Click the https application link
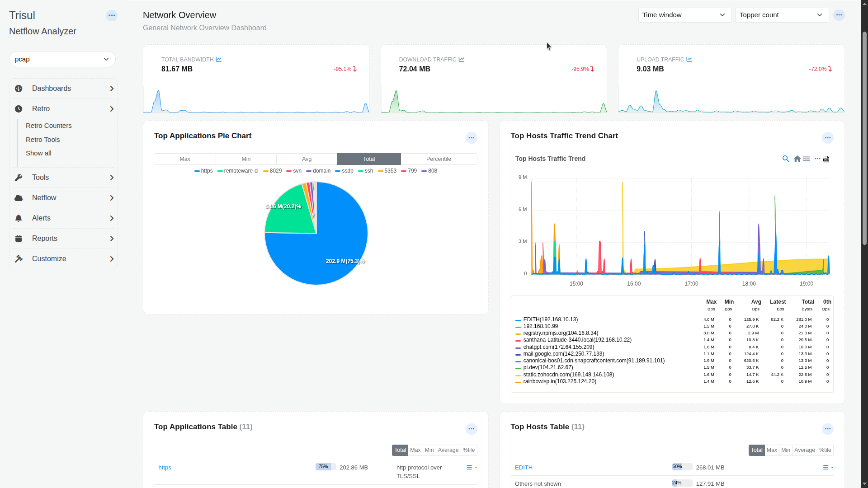Screen dimensions: 868x488 pos(165,468)
